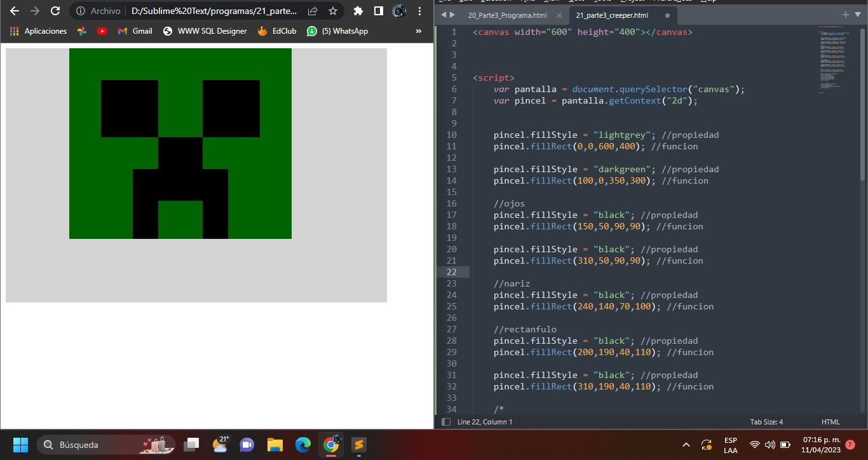Open notification badge with 7
Image resolution: width=868 pixels, height=460 pixels.
coord(850,445)
